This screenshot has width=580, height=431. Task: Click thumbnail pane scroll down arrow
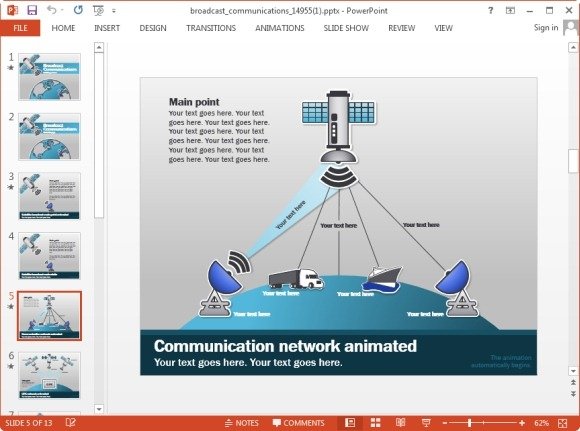coord(99,409)
